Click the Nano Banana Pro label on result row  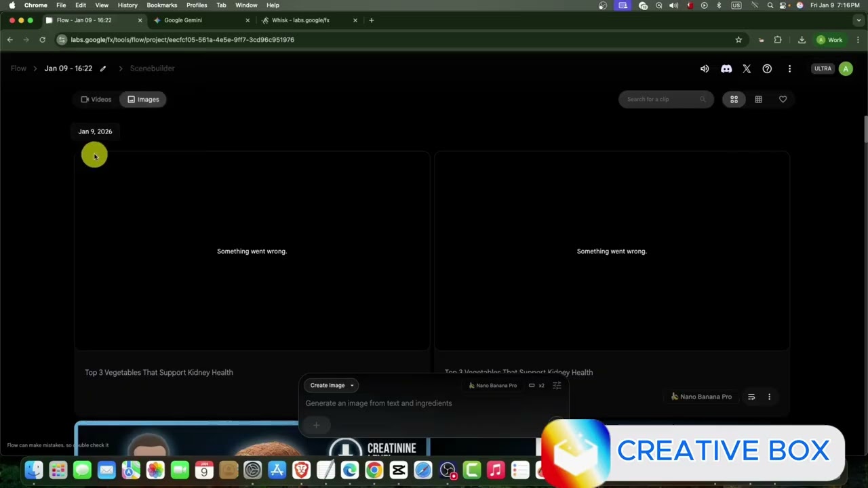[x=701, y=397]
